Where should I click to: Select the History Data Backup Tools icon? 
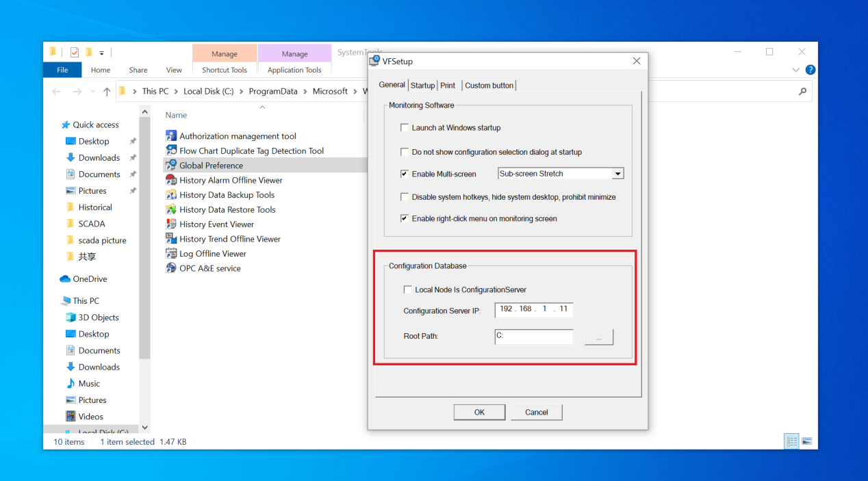pyautogui.click(x=171, y=194)
